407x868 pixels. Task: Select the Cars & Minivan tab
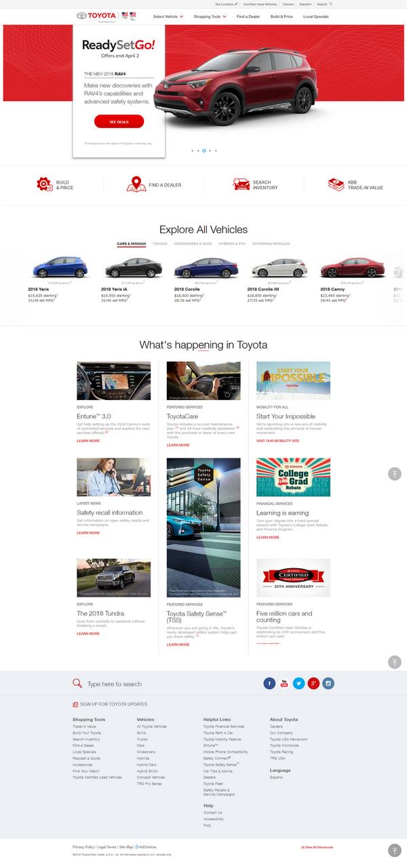[131, 243]
